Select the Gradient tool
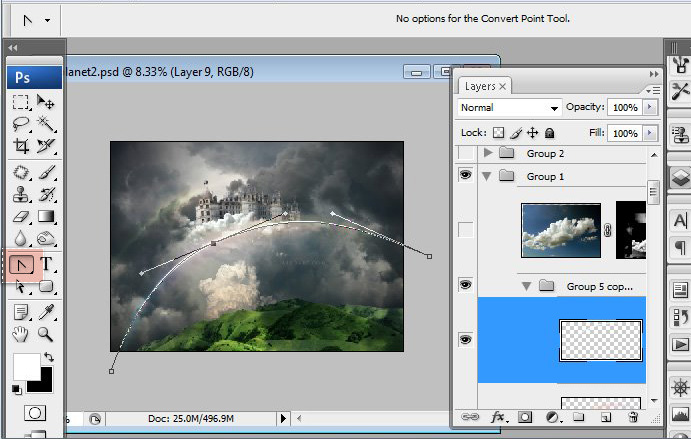The height and width of the screenshot is (439, 691). (x=45, y=216)
